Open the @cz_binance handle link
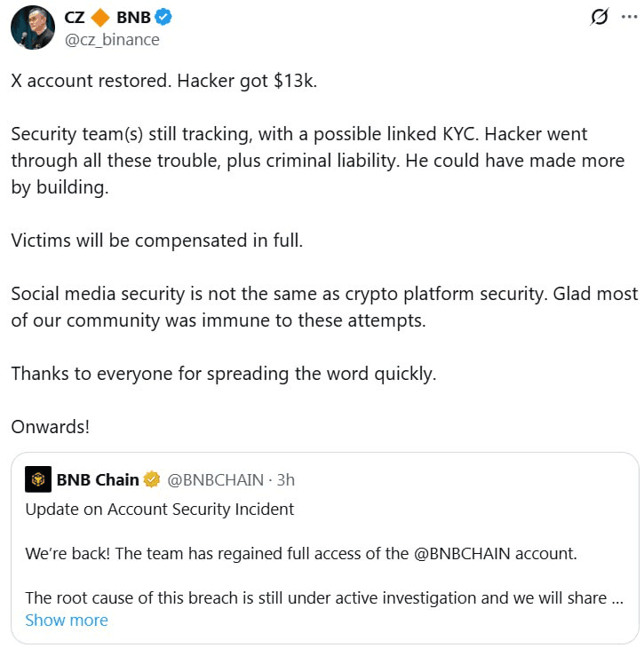Viewport: 644px width, 656px height. tap(112, 39)
